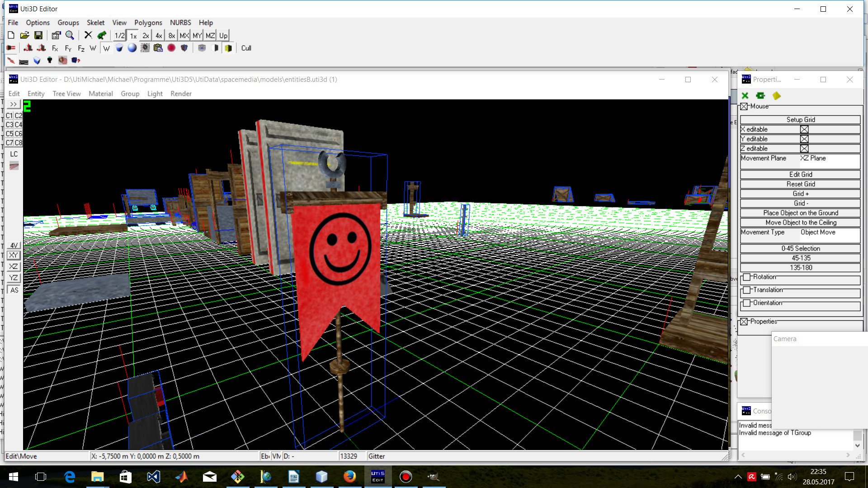868x488 pixels.
Task: Click the green frog toolbar icon
Action: pyautogui.click(x=102, y=35)
